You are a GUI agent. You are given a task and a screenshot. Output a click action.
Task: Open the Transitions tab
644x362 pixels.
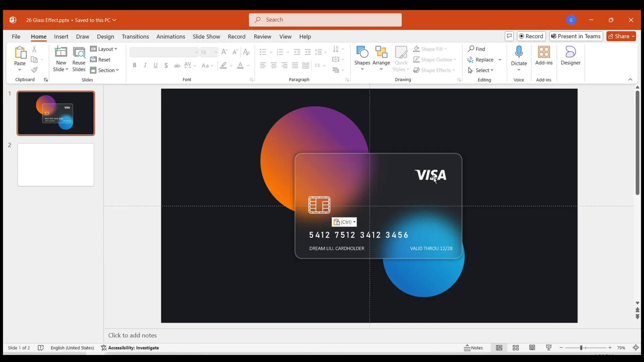135,37
